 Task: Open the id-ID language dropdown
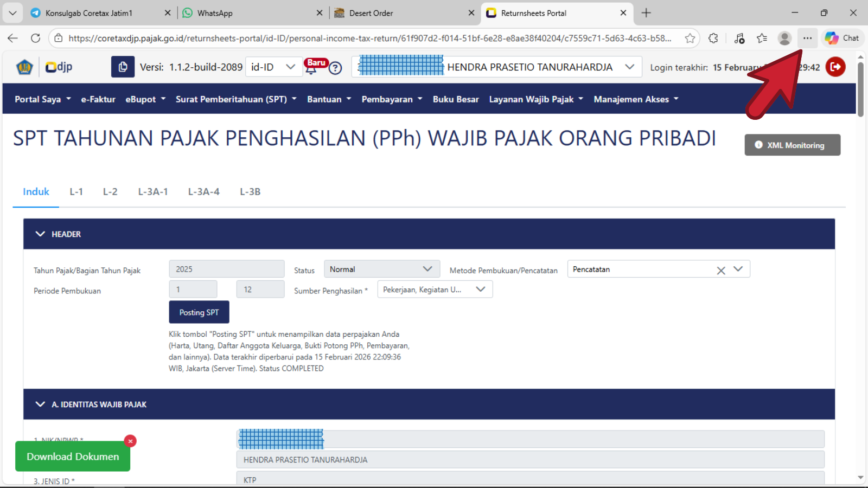pyautogui.click(x=273, y=67)
